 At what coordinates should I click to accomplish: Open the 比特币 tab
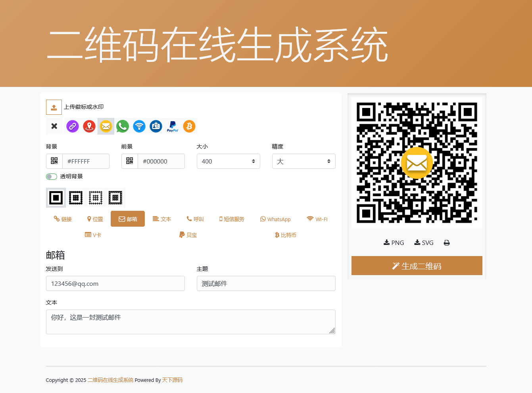pos(286,235)
